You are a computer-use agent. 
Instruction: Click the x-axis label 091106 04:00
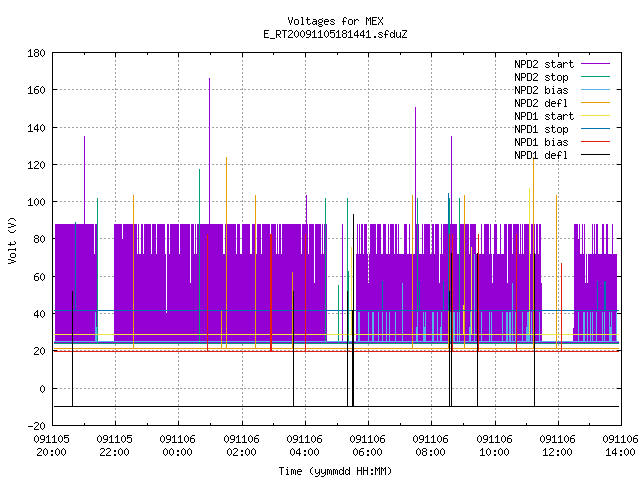coord(305,446)
